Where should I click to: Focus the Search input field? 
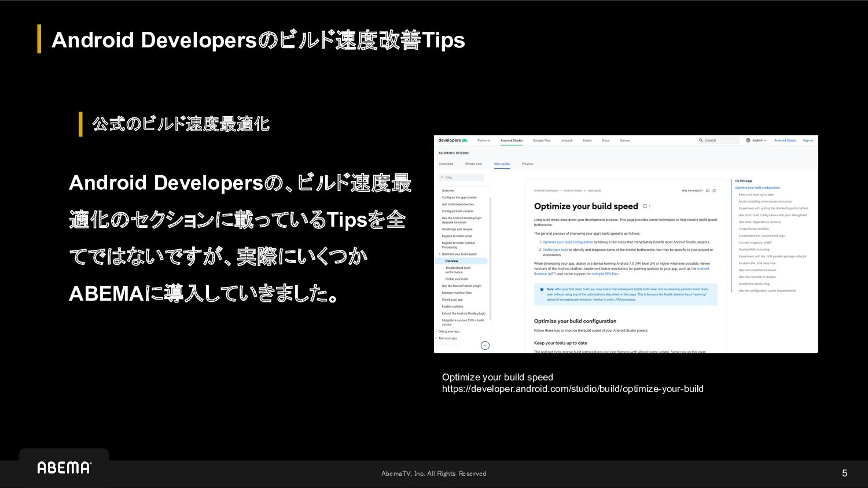pyautogui.click(x=718, y=141)
